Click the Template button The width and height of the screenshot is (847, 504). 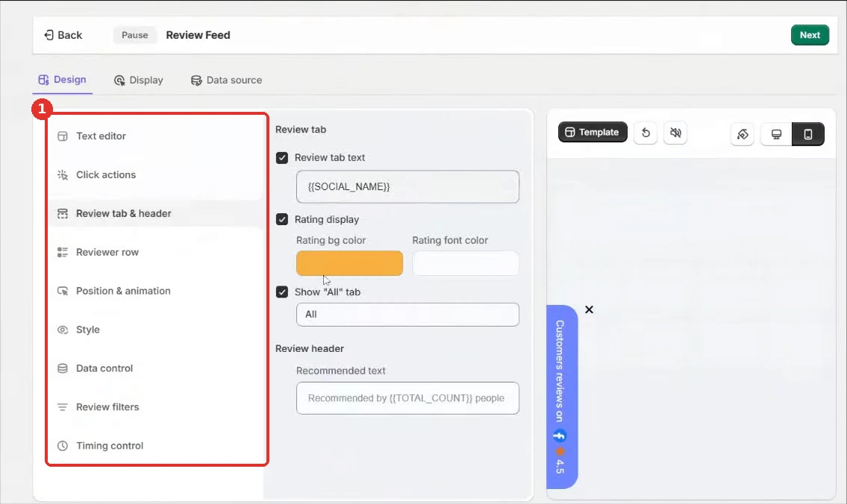(x=593, y=132)
